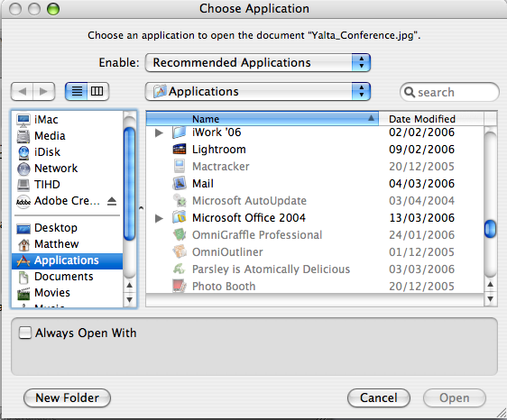This screenshot has height=420, width=507.
Task: Click the search magnifying glass icon
Action: pos(410,93)
